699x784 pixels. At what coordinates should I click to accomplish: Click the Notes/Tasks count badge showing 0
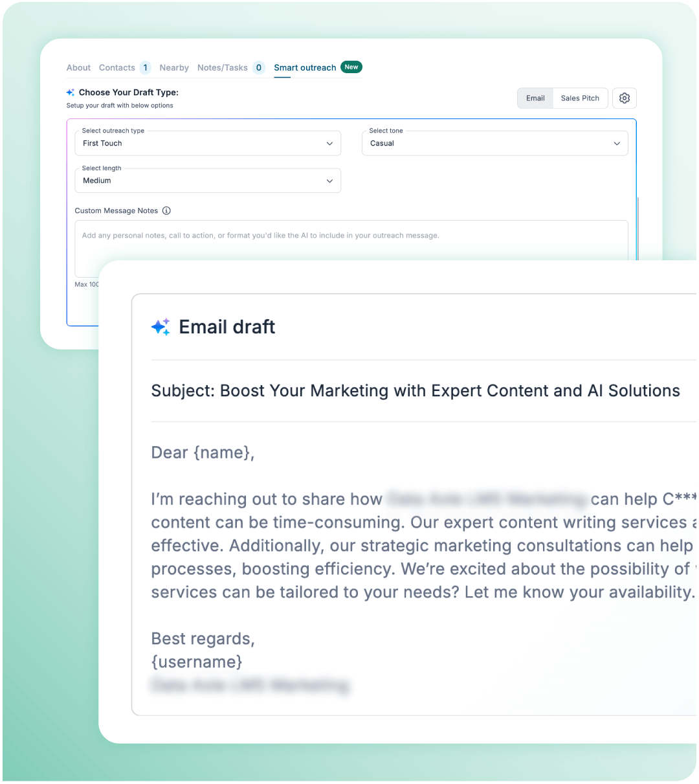pos(259,67)
